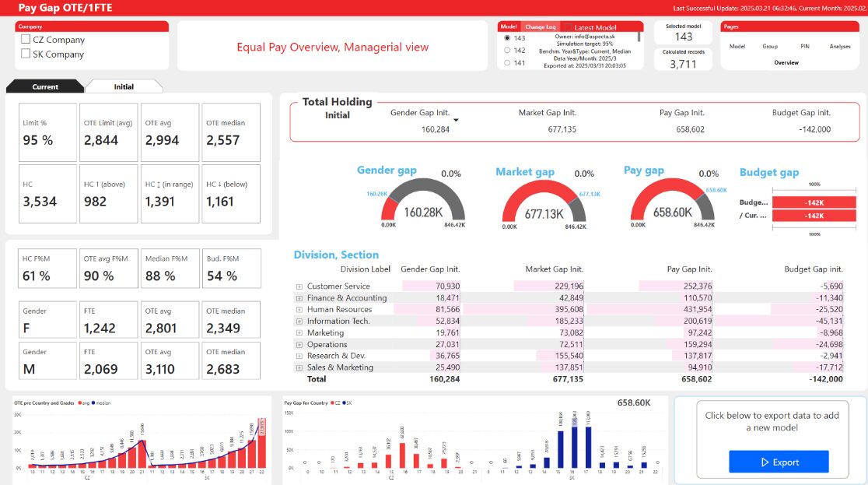Click HC below 1,161 card
The height and width of the screenshot is (485, 868).
[231, 194]
